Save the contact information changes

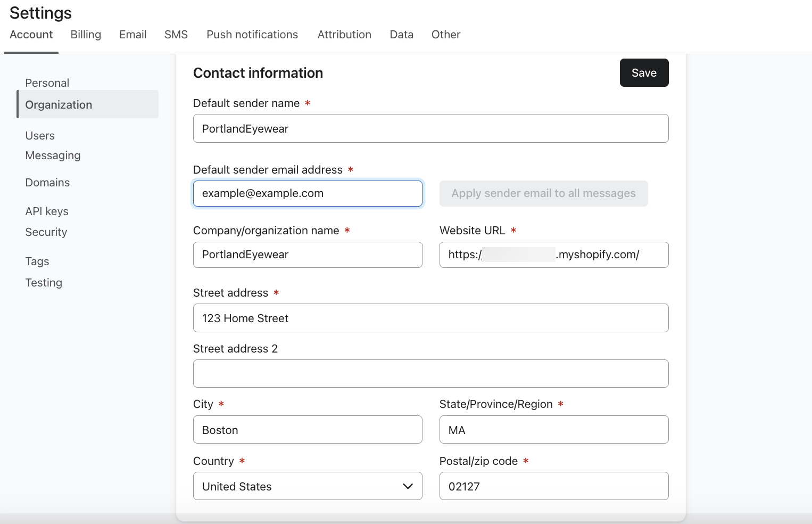coord(644,72)
